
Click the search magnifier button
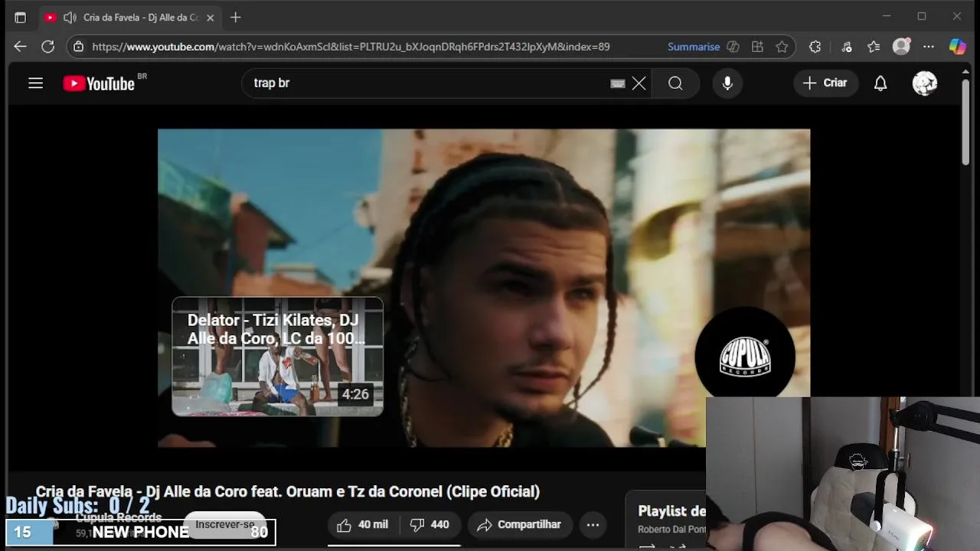(x=675, y=83)
